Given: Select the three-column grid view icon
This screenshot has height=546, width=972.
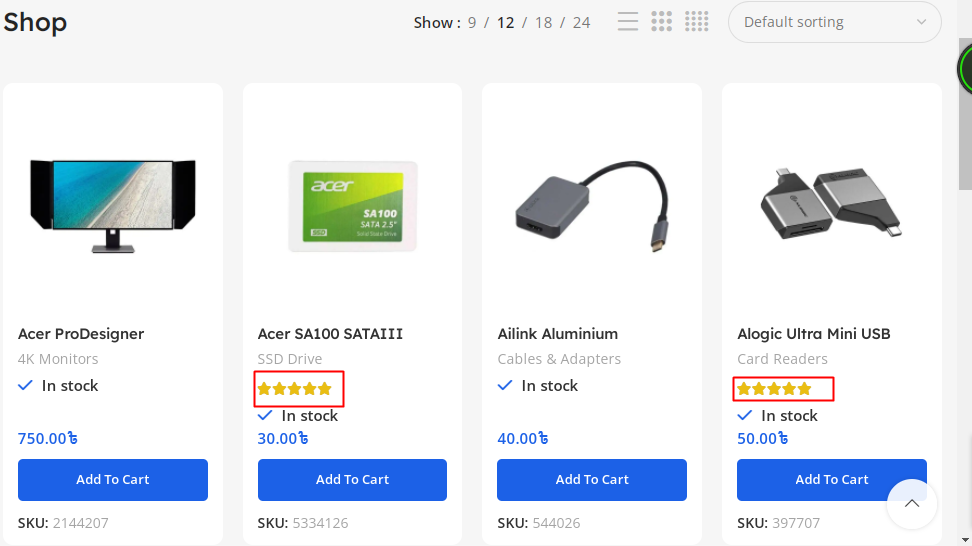Looking at the screenshot, I should (661, 22).
